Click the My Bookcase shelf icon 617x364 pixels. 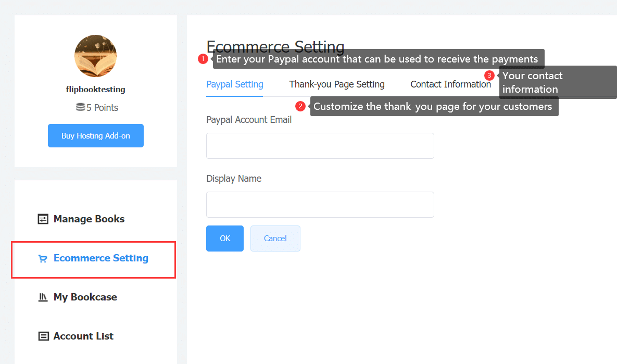pyautogui.click(x=43, y=297)
